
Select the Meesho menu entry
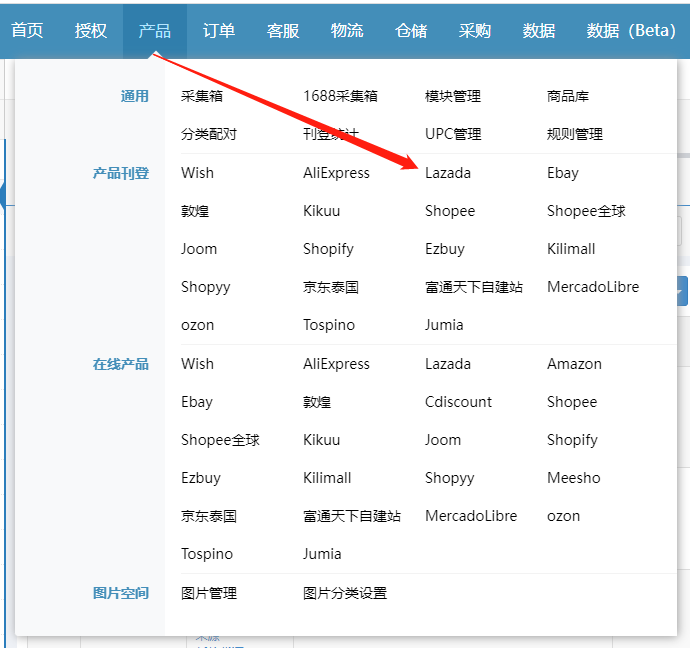[573, 478]
